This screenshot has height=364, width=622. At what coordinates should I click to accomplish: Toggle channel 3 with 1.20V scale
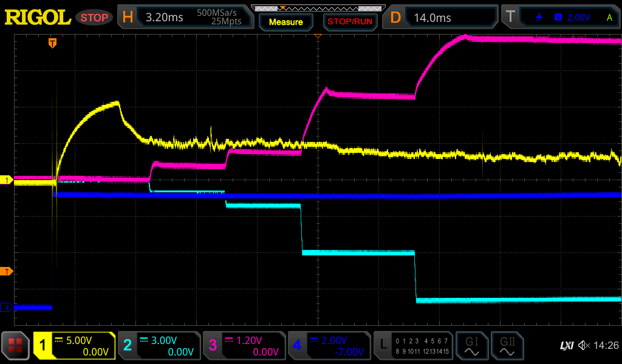[x=244, y=346]
